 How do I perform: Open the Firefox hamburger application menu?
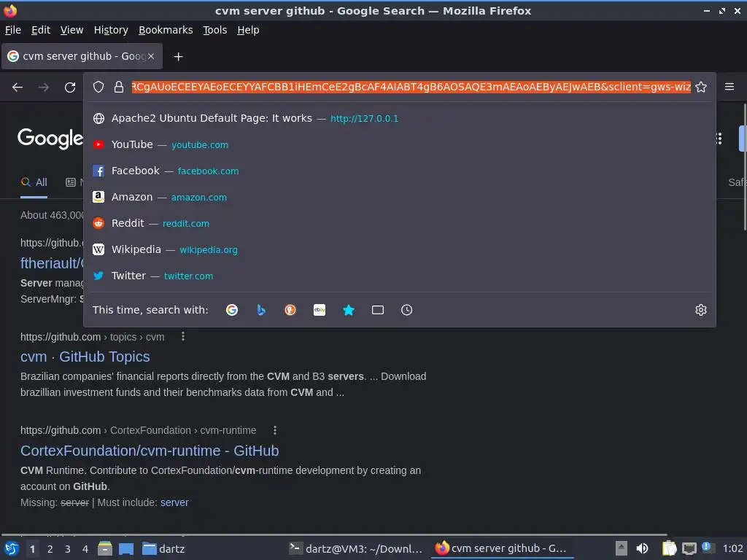[x=729, y=87]
